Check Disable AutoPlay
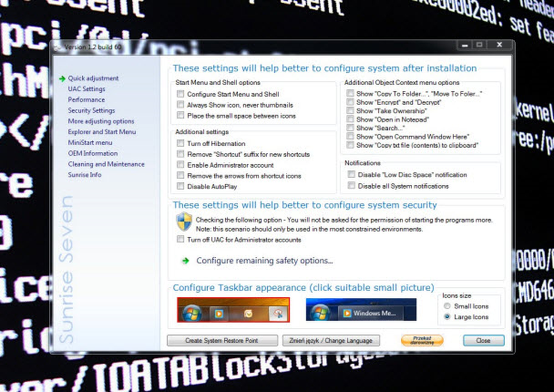The image size is (554, 392). coord(180,187)
